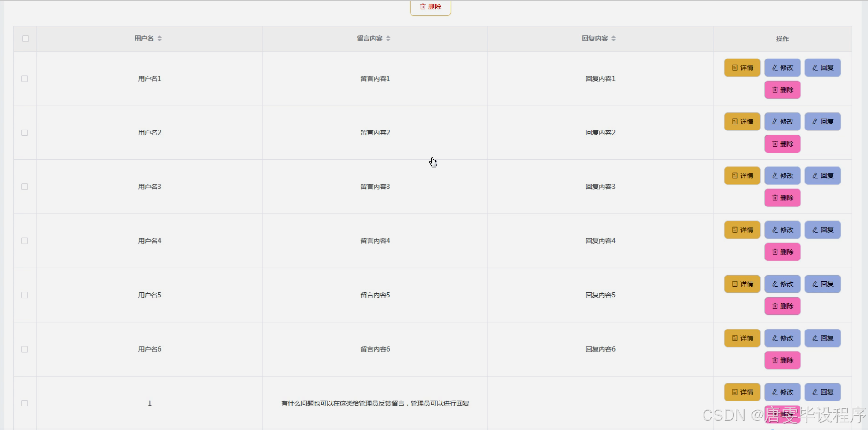Select the 回复内容3 cell
Image resolution: width=868 pixels, height=430 pixels.
coord(600,187)
